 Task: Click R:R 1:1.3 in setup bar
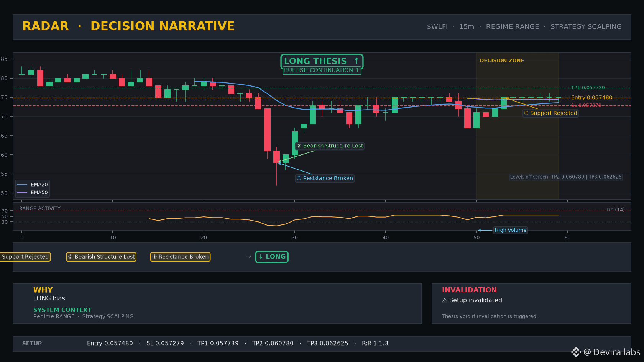pyautogui.click(x=375, y=344)
